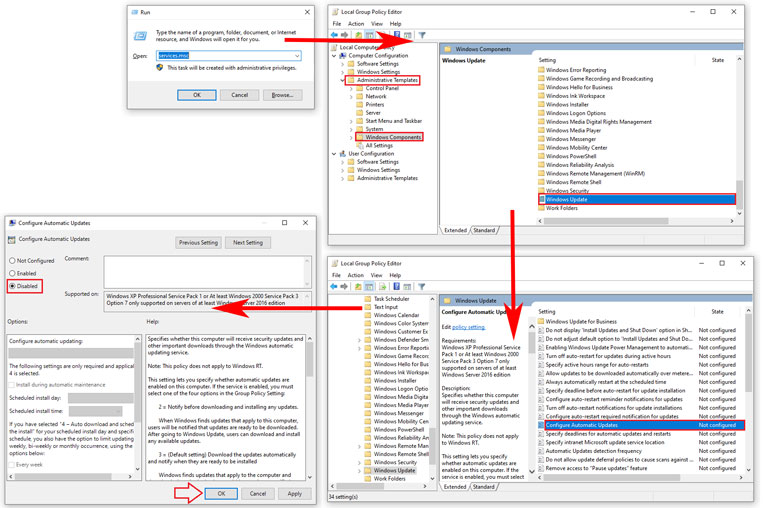Select Windows Components in upper tree

click(x=392, y=137)
